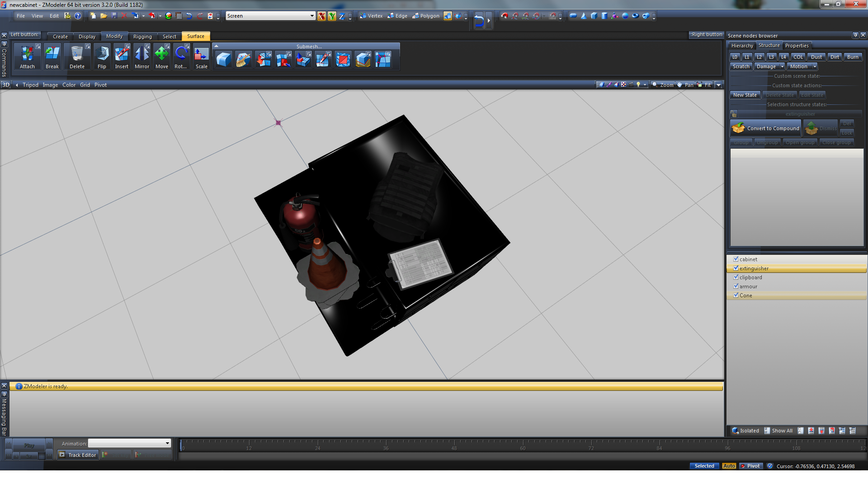Screen dimensions: 868x488
Task: Open the Damage state dropdown arrow
Action: point(782,66)
